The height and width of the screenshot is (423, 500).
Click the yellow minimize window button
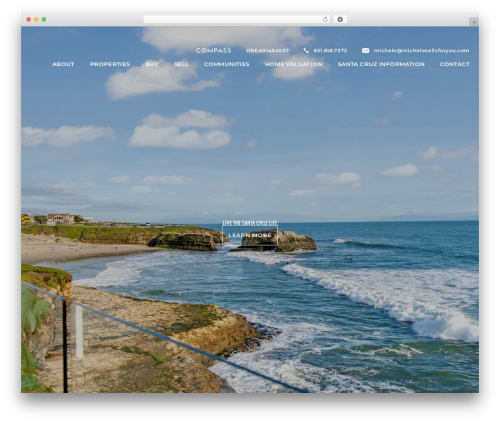pyautogui.click(x=36, y=20)
